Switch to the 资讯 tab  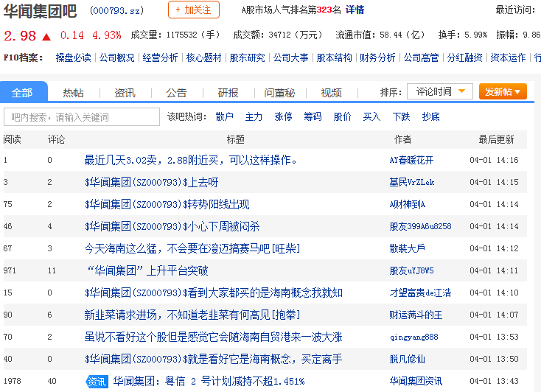point(125,93)
